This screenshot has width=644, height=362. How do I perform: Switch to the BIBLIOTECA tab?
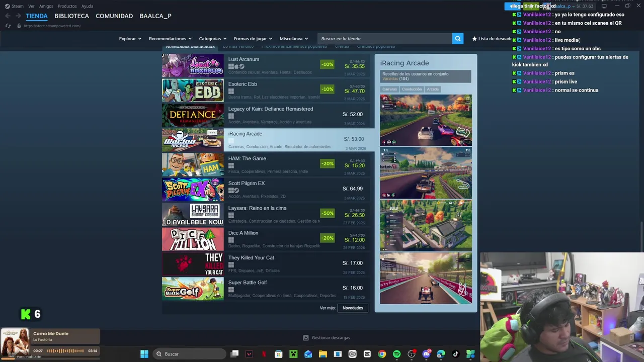click(x=71, y=16)
